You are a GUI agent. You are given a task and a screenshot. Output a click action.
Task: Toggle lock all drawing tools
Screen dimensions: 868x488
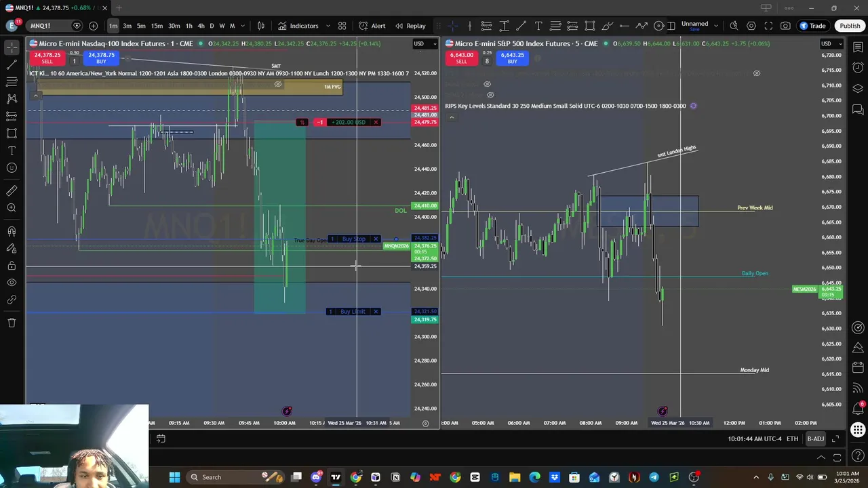(x=12, y=265)
